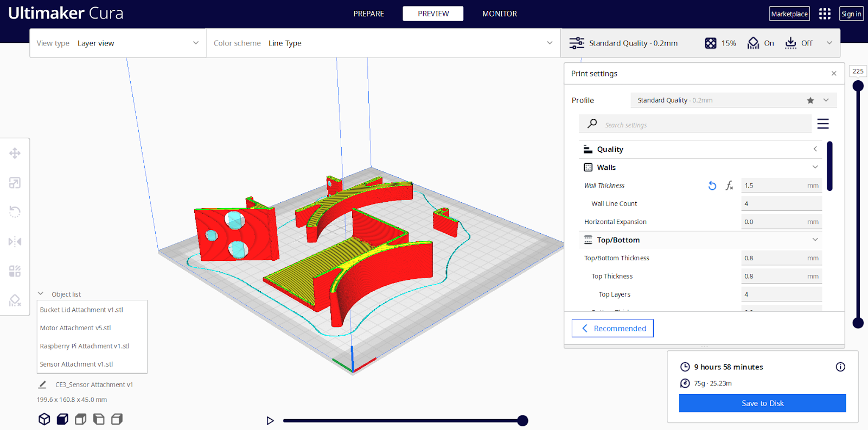Select the Scale tool in left toolbar

[15, 183]
